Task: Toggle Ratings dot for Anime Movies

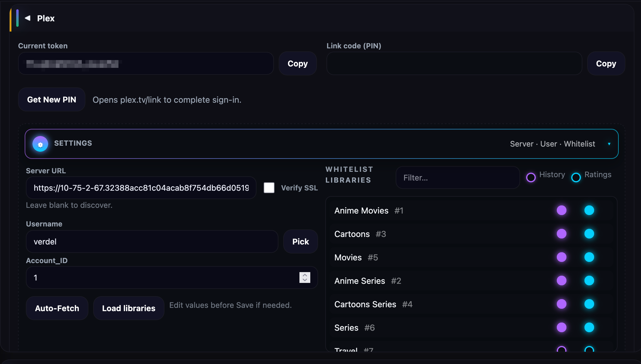Action: click(x=589, y=210)
